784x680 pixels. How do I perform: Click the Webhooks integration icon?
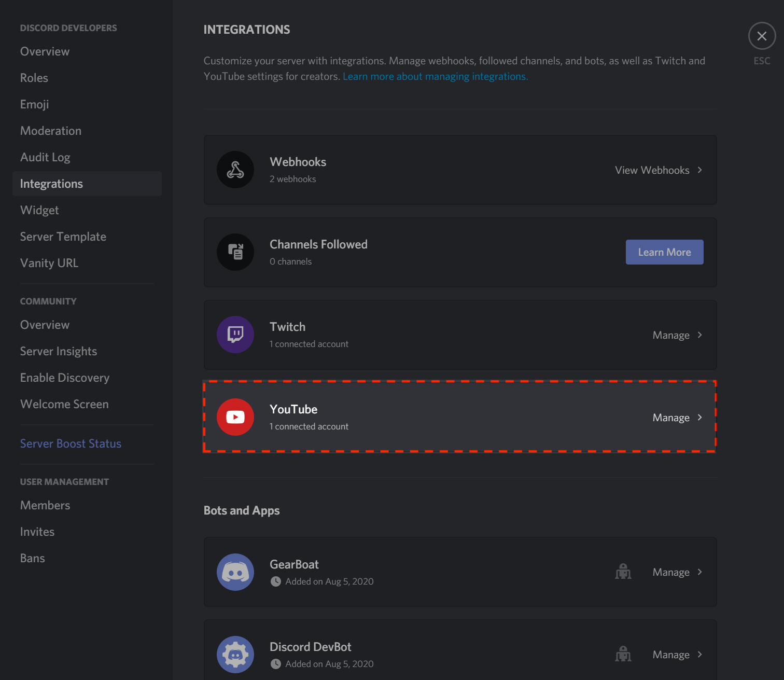point(235,170)
